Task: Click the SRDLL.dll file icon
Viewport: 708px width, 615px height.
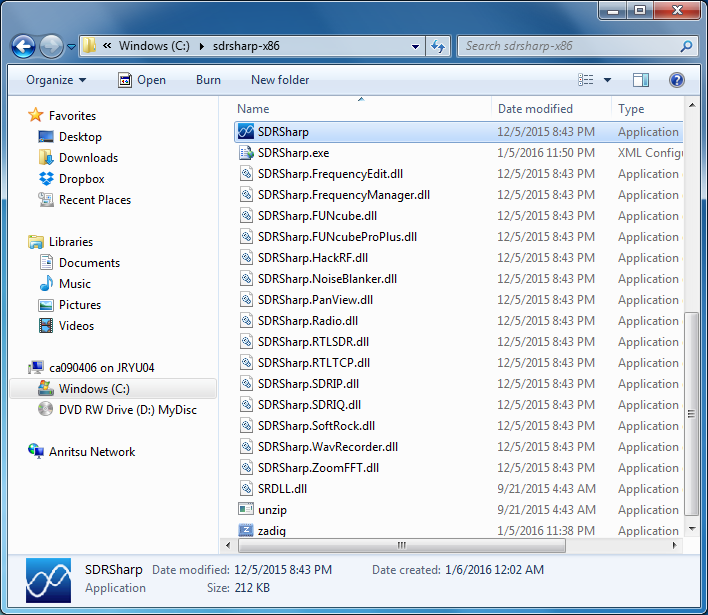Action: point(246,488)
